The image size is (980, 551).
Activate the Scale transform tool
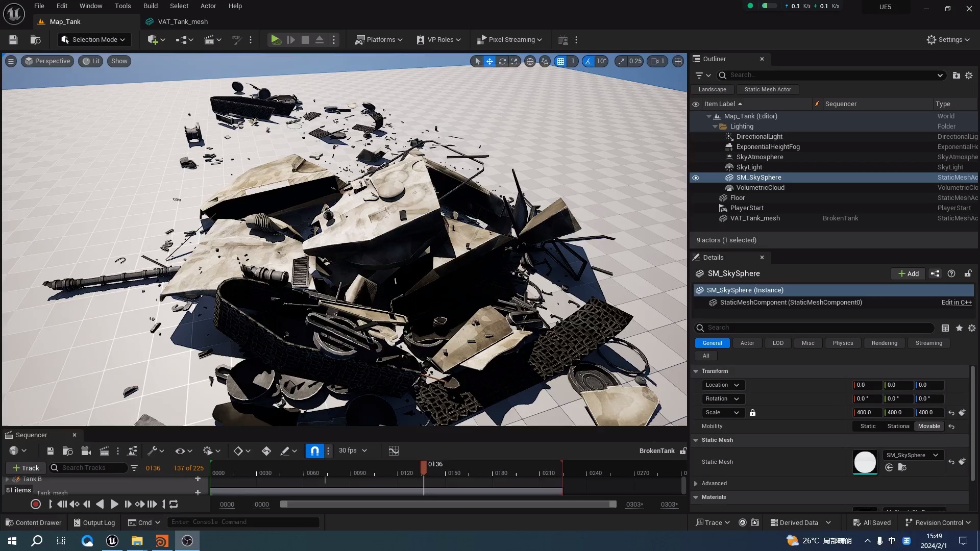(514, 61)
